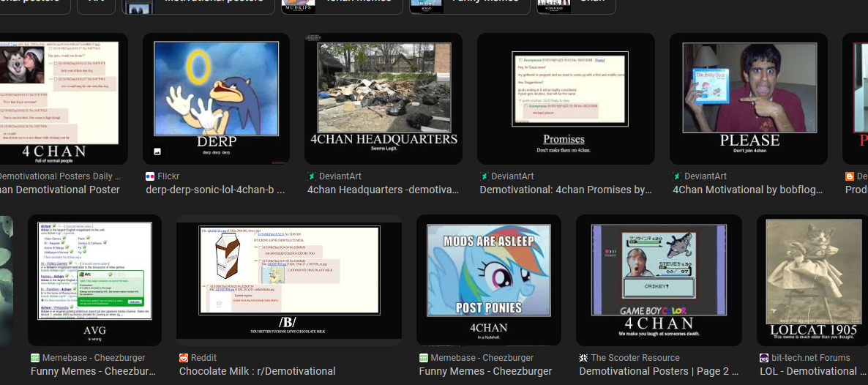Open the LOLCAT 1905 poster thumbnail
Screen dimensions: 868x385
tap(812, 280)
